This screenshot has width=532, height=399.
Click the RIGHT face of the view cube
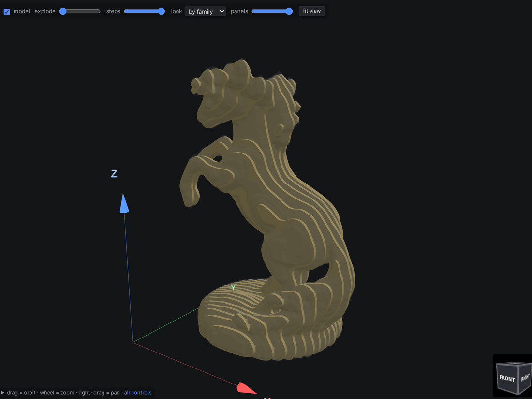point(525,377)
